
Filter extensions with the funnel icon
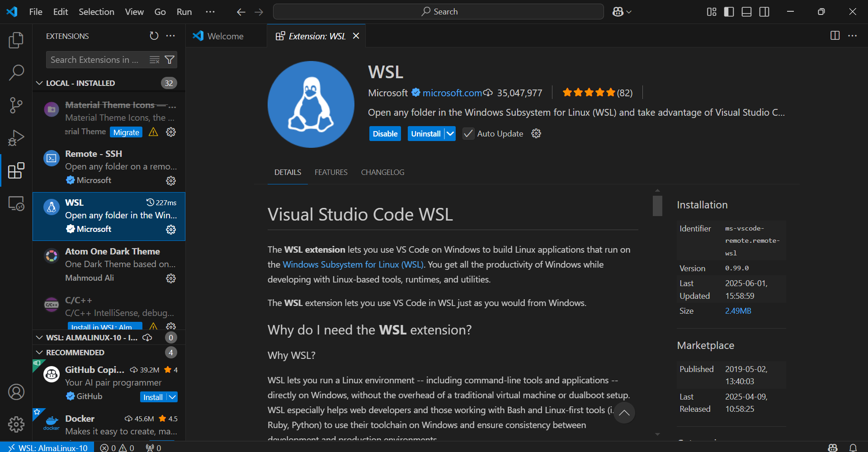[170, 60]
